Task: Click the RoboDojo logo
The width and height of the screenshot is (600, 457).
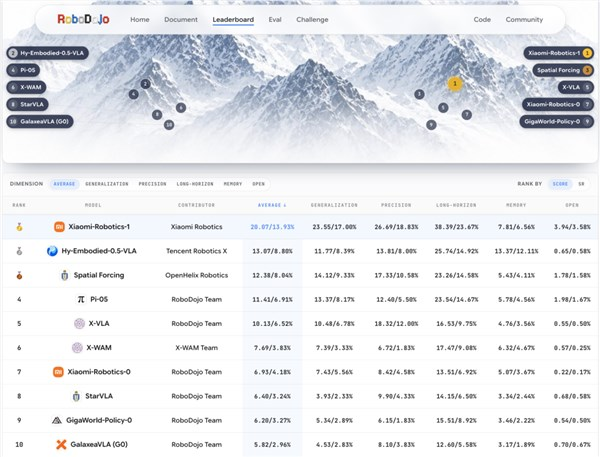Action: (83, 19)
